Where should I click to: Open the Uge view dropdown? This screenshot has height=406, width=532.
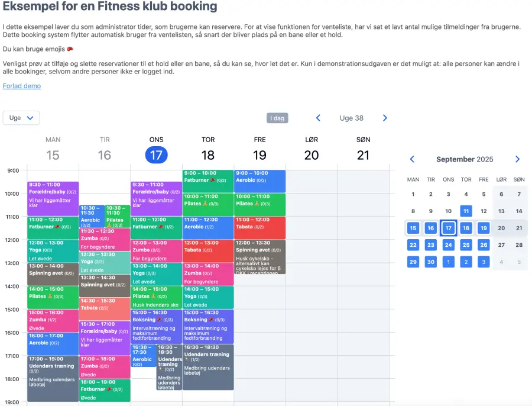[x=21, y=118]
